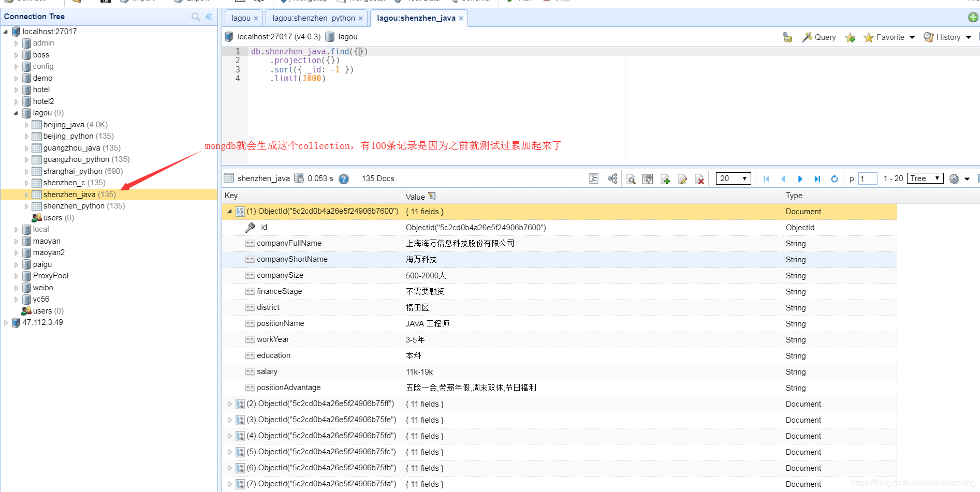Collapse document (1) ObjectId row

tap(229, 211)
